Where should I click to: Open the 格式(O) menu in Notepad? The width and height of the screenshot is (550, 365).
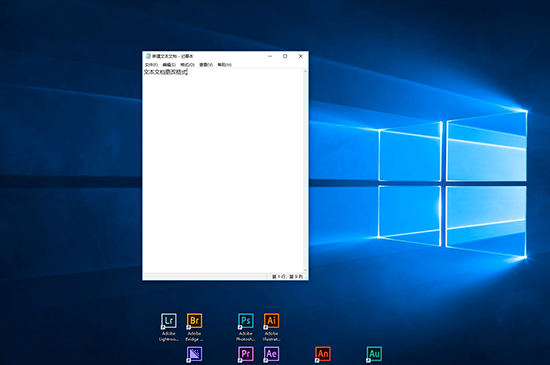point(187,65)
